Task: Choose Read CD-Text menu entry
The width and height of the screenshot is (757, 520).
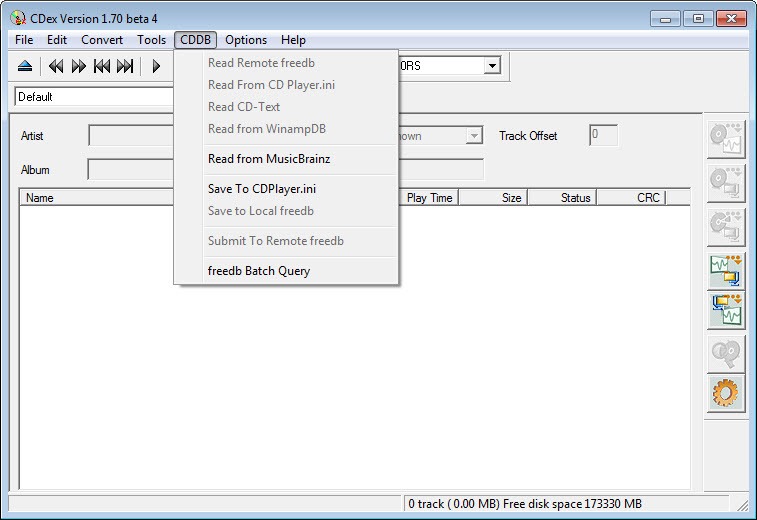Action: tap(287, 107)
